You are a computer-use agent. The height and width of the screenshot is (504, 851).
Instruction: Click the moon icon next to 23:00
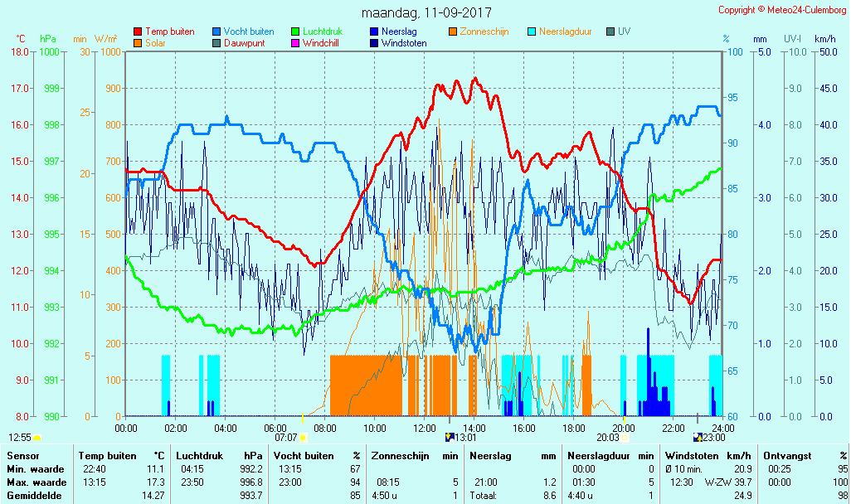[x=698, y=437]
